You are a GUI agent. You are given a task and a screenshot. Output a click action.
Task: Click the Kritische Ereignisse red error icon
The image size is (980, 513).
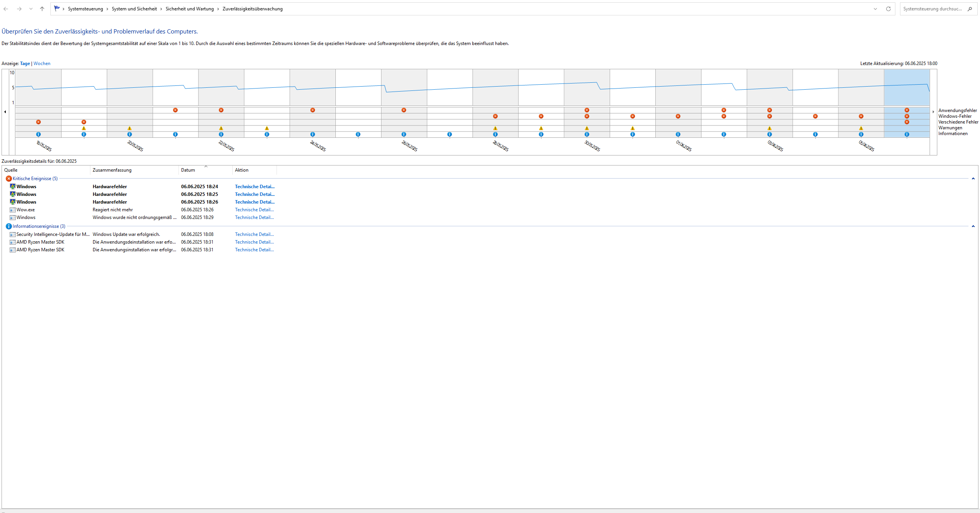point(9,179)
